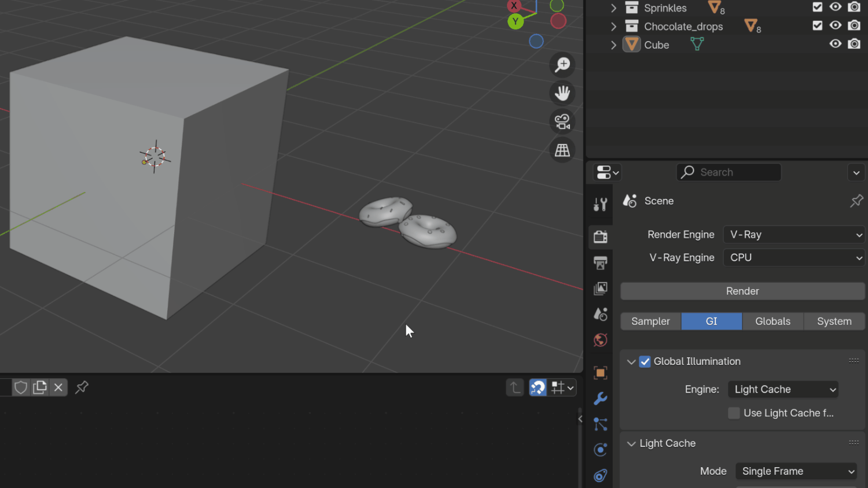Click the properties Search field

click(x=729, y=172)
